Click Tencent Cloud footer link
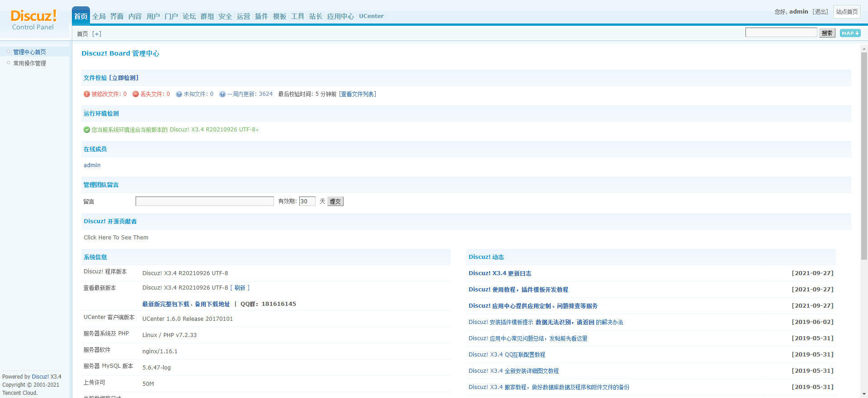This screenshot has height=398, width=868. click(20, 393)
